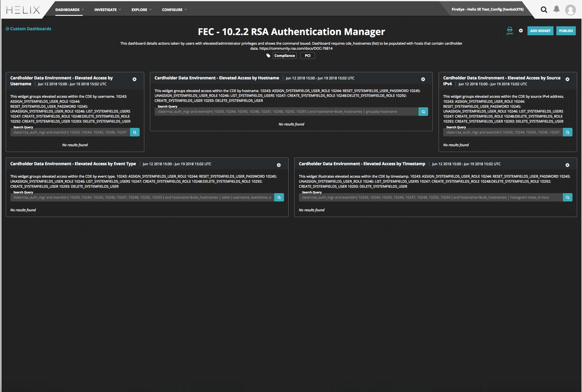
Task: Open gear for Elevated Access by Timestamp widget
Action: pos(567,165)
